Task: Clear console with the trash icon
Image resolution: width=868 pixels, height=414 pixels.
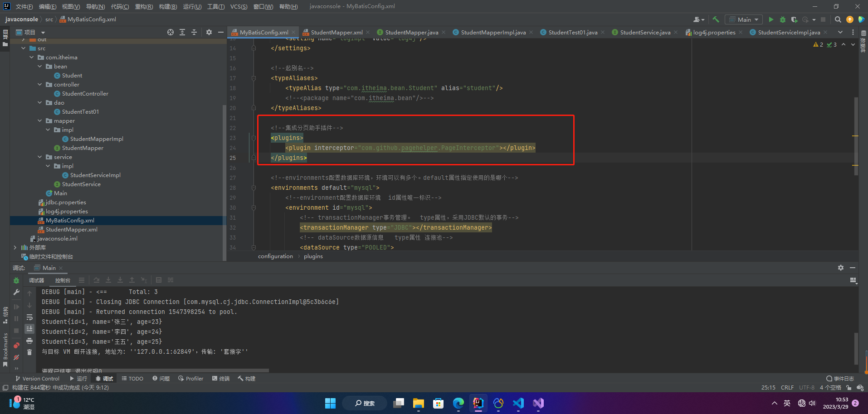Action: pyautogui.click(x=29, y=352)
